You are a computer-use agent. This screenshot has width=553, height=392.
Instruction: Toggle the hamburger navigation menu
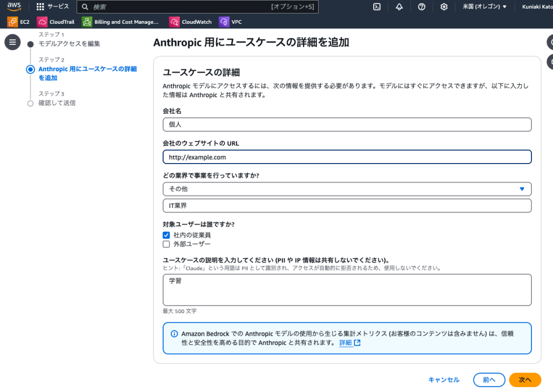click(x=12, y=42)
